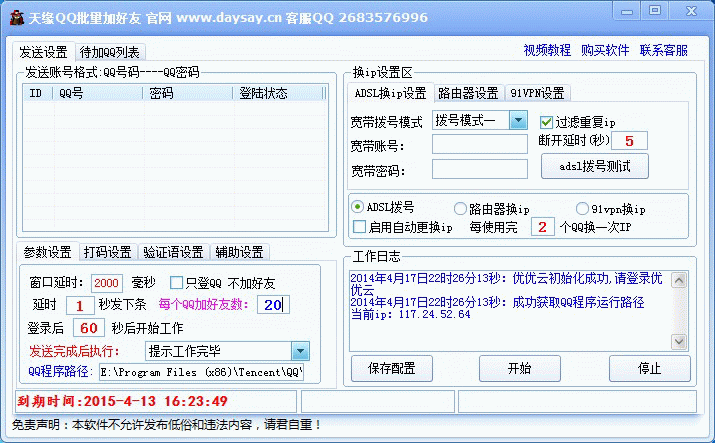Screen dimensions: 715x443
Task: Click the ID column header
Action: 38,93
